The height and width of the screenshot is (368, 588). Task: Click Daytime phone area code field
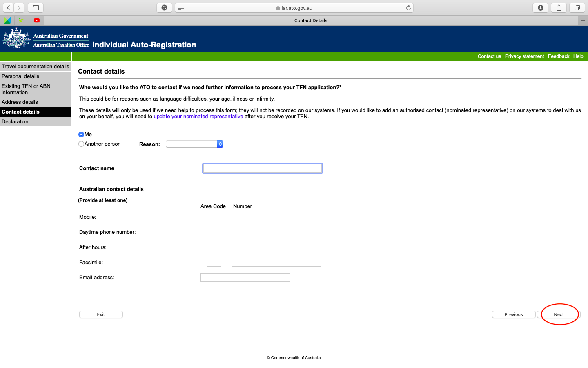tap(214, 232)
